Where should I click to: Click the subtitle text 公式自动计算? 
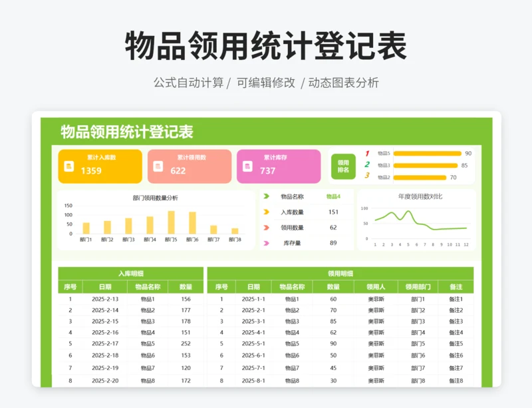[188, 83]
